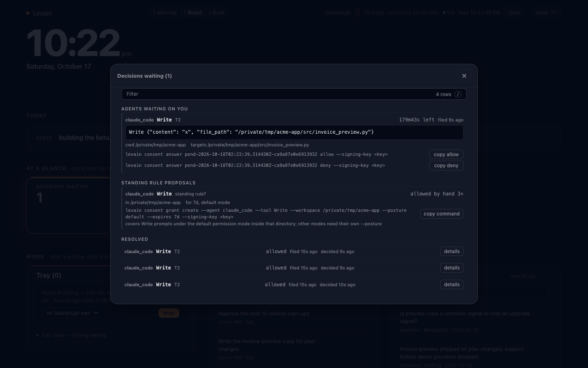Click the slash shortcut icon in Filter
588x368 pixels.
(x=458, y=94)
